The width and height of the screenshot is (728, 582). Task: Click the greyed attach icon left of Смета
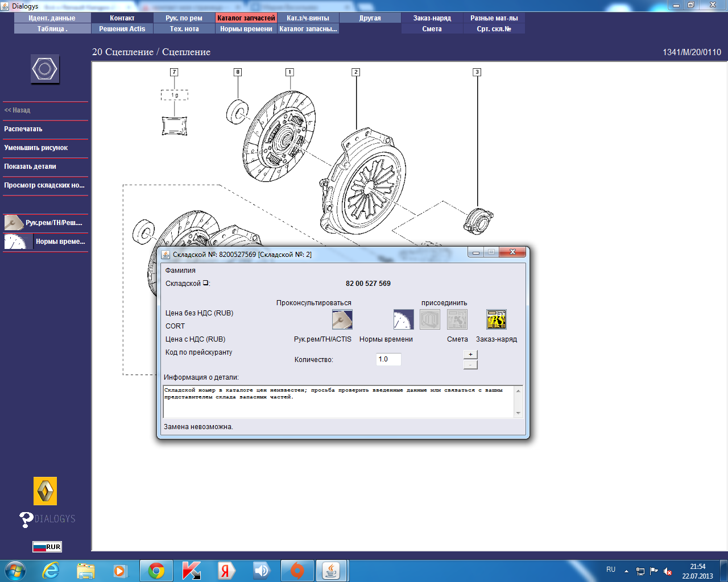click(x=430, y=319)
